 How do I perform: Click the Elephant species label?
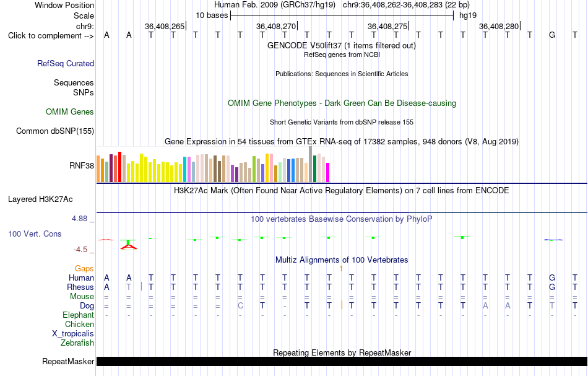[79, 315]
